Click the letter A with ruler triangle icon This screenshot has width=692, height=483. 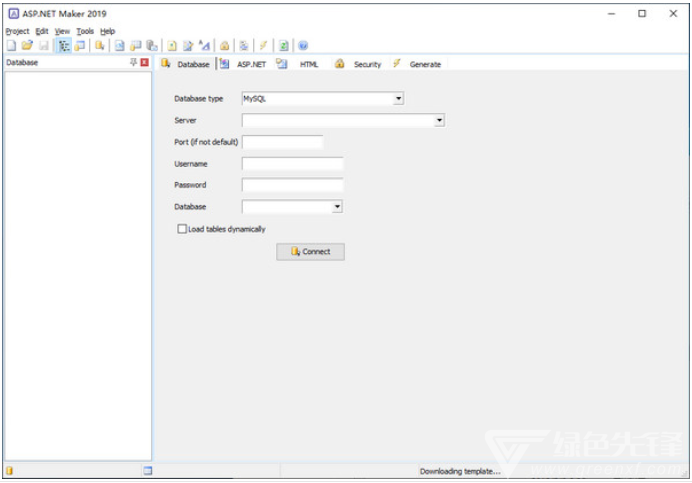(x=204, y=45)
